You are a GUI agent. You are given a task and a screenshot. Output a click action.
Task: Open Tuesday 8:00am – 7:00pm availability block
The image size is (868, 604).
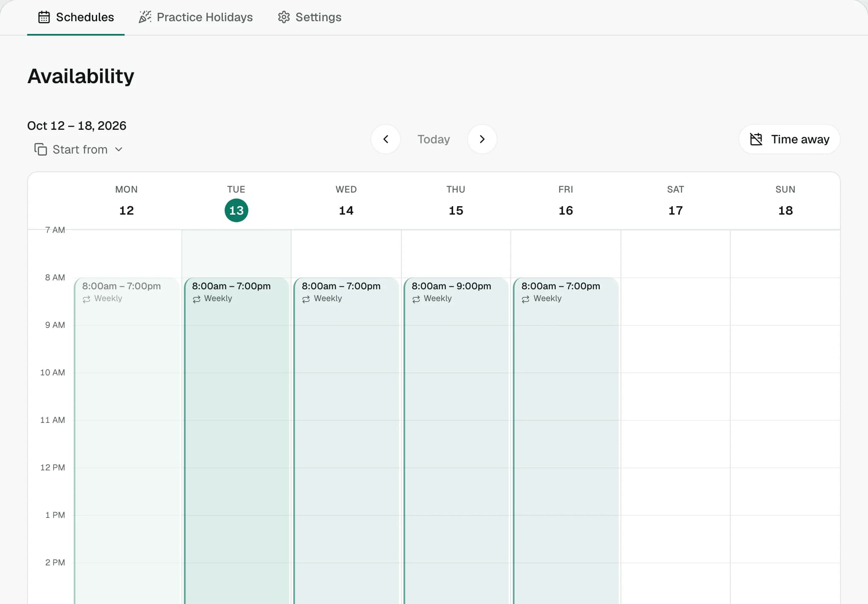pyautogui.click(x=236, y=441)
